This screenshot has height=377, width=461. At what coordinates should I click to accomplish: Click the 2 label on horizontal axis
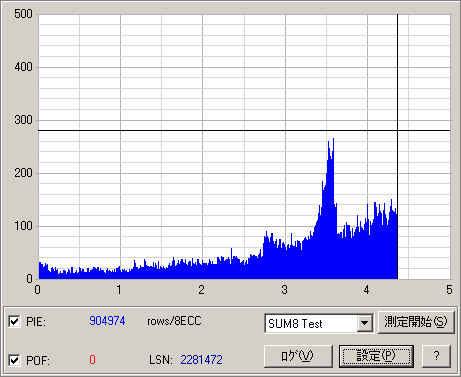click(x=201, y=289)
